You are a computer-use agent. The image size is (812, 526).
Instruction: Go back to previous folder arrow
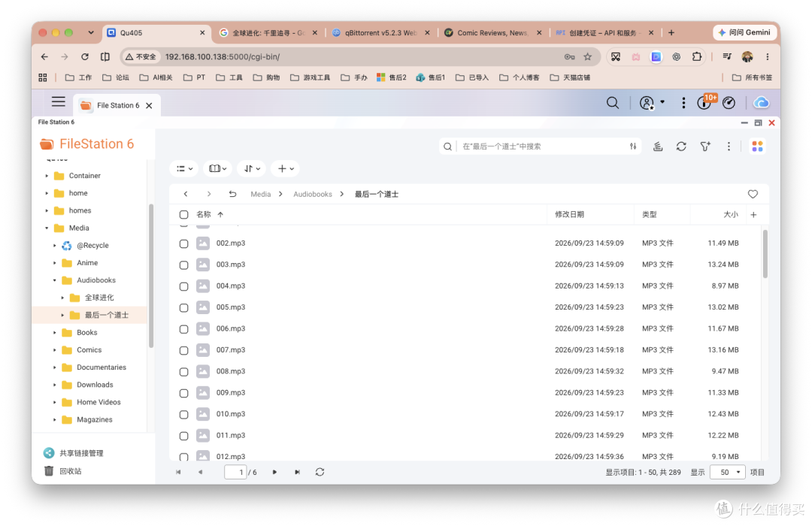pyautogui.click(x=186, y=194)
